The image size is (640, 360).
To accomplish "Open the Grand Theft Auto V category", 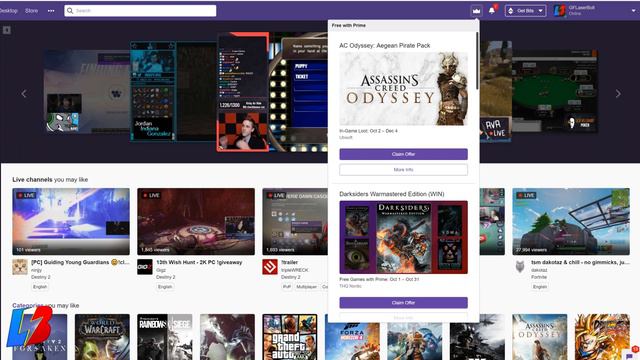I will [290, 337].
